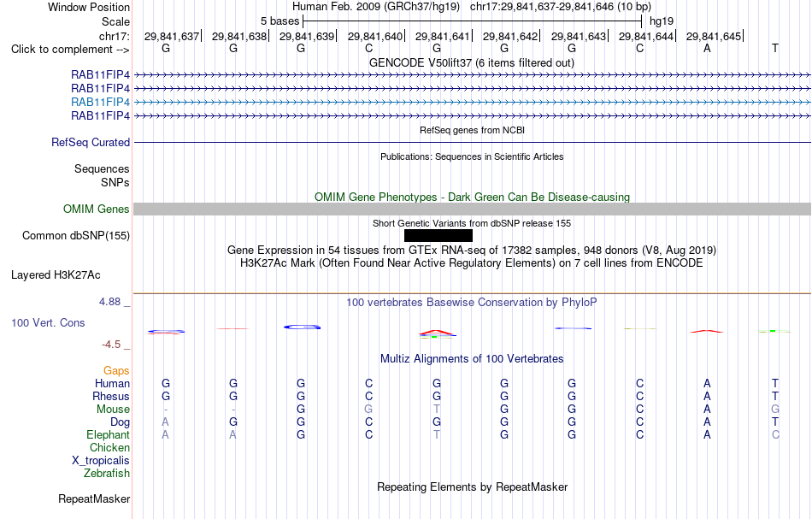The image size is (812, 519).
Task: Click position label 29,841,638
Action: [239, 36]
